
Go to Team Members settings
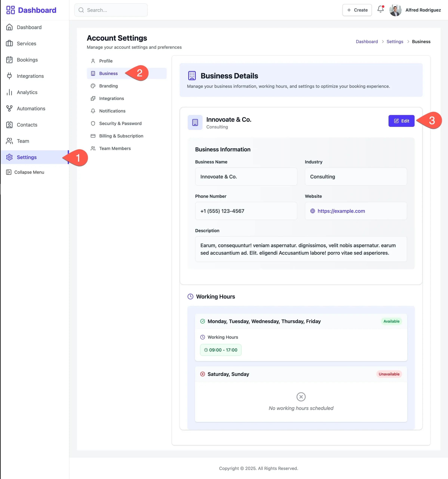(x=115, y=148)
